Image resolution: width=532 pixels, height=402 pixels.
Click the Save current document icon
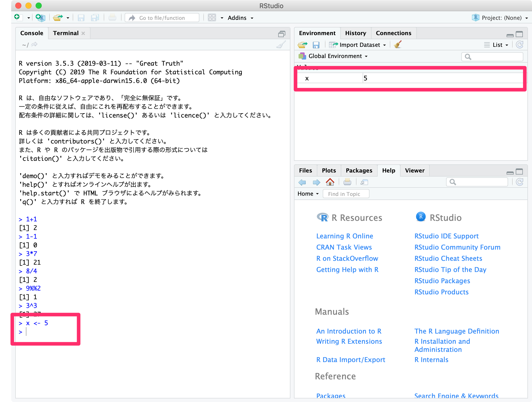81,18
